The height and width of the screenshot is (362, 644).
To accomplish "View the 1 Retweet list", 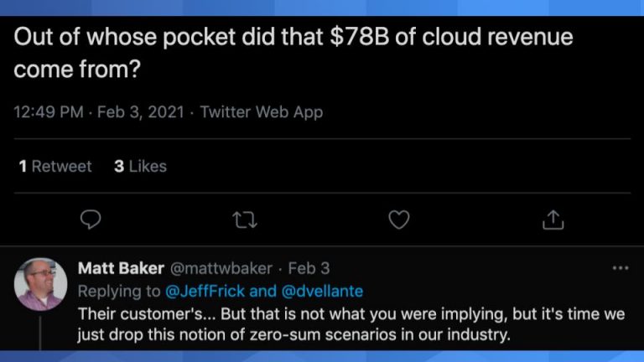I will coord(55,166).
